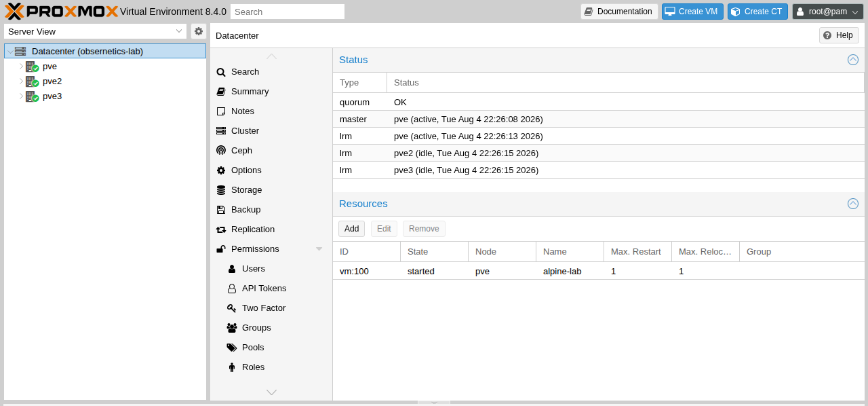Click the monitor icon on Create VM
The width and height of the screenshot is (868, 406).
click(670, 12)
